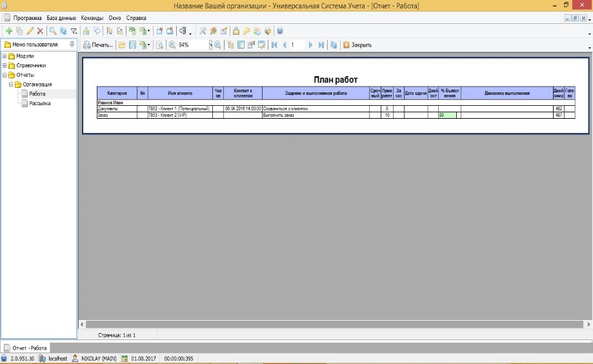Click the Collapse all tree icon in main toolbar
This screenshot has height=364, width=593.
pos(120,31)
